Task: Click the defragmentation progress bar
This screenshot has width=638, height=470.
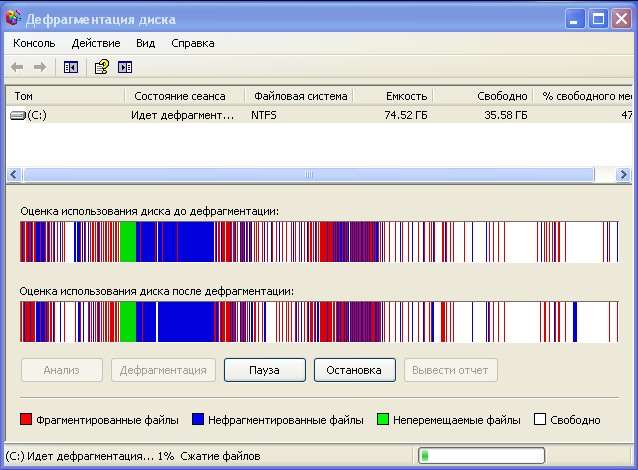Action: tap(481, 455)
